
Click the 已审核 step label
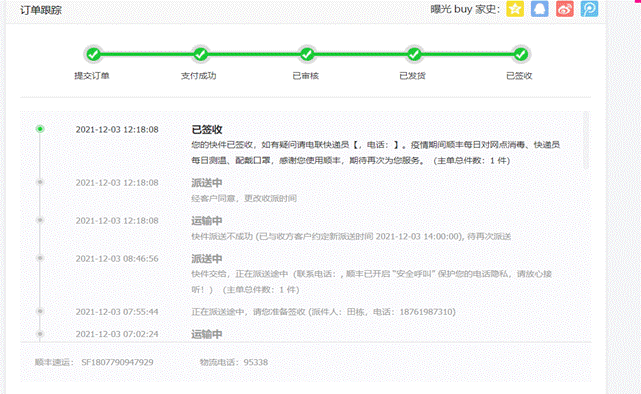tap(306, 76)
